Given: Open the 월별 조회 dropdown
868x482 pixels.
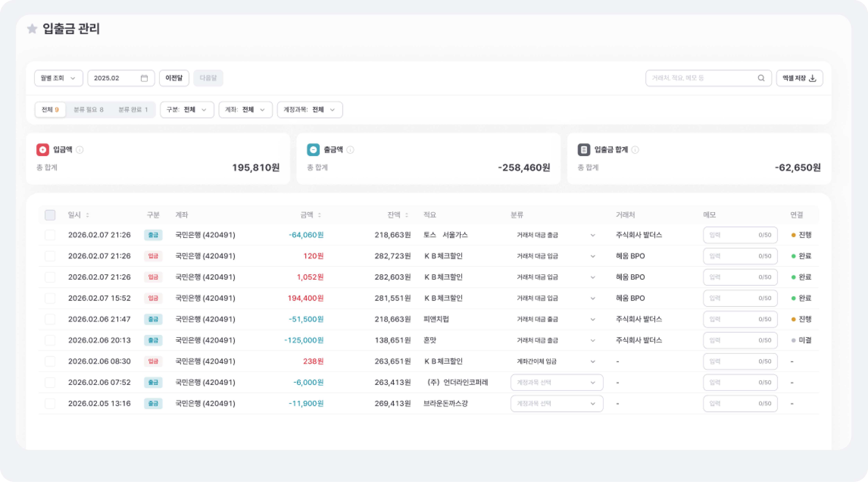Looking at the screenshot, I should pyautogui.click(x=58, y=78).
